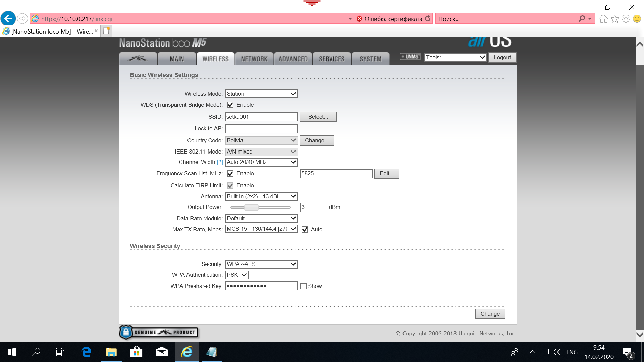Click the smiley feedback icon
The image size is (644, 362).
click(637, 19)
